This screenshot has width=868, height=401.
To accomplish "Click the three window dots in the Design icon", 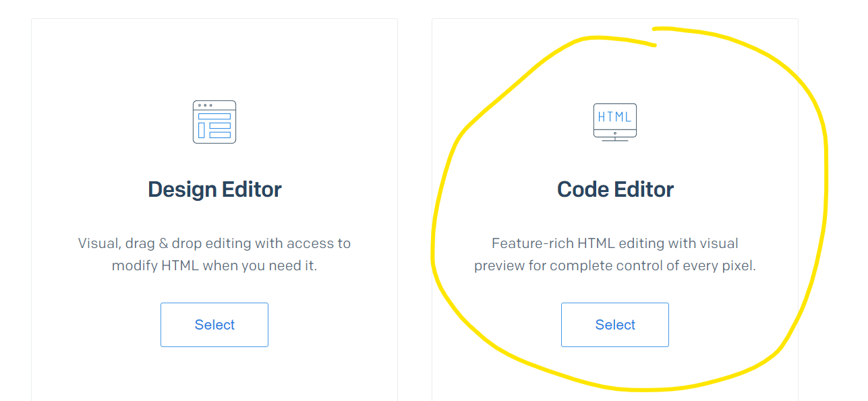I will coord(204,105).
